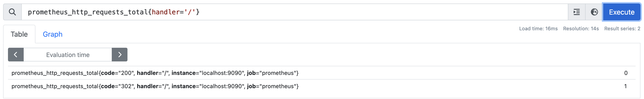The width and height of the screenshot is (644, 99).
Task: Click the Resolution: 14s label
Action: 581,29
